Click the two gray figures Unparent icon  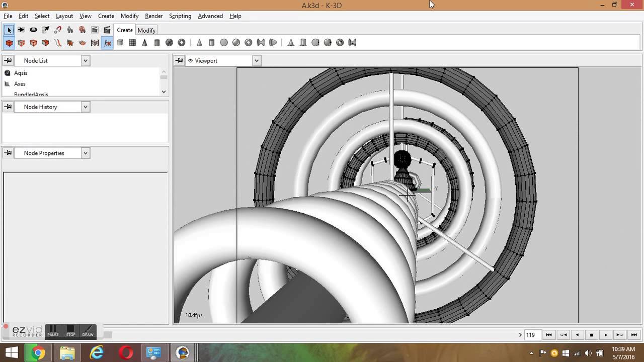point(70,30)
